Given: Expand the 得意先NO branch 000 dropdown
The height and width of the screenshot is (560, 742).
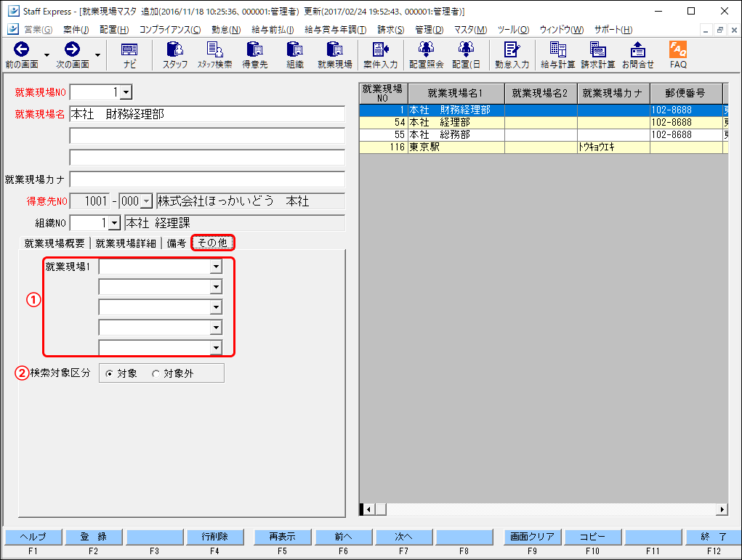Looking at the screenshot, I should [x=147, y=201].
